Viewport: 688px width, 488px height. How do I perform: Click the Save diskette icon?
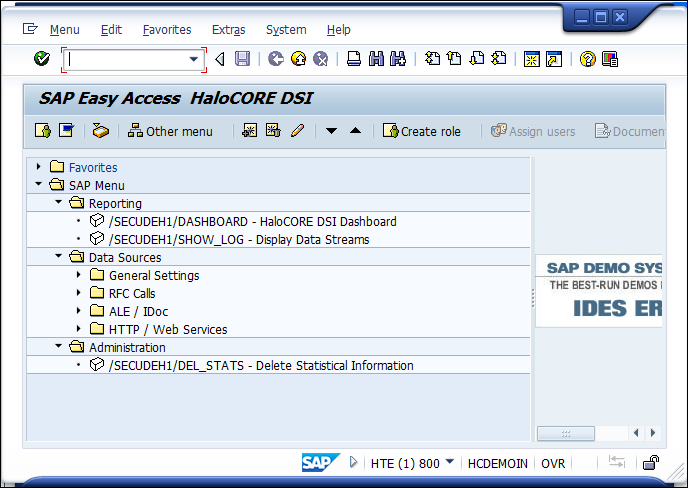pos(242,58)
